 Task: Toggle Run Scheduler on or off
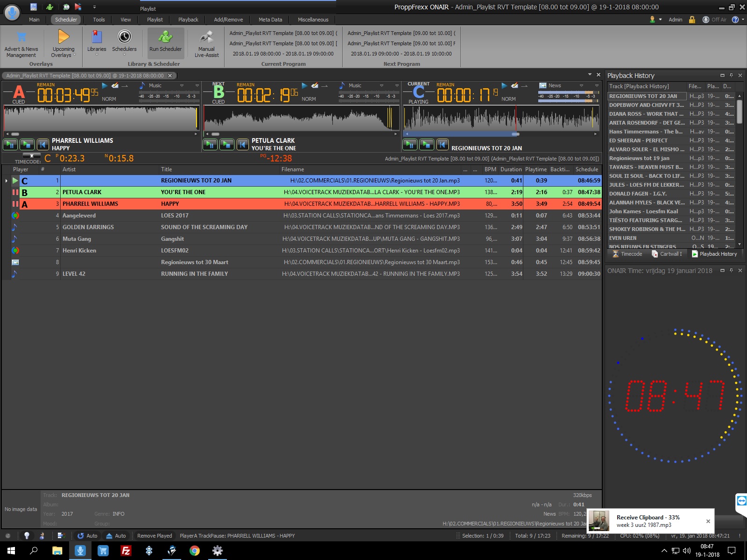(x=165, y=42)
